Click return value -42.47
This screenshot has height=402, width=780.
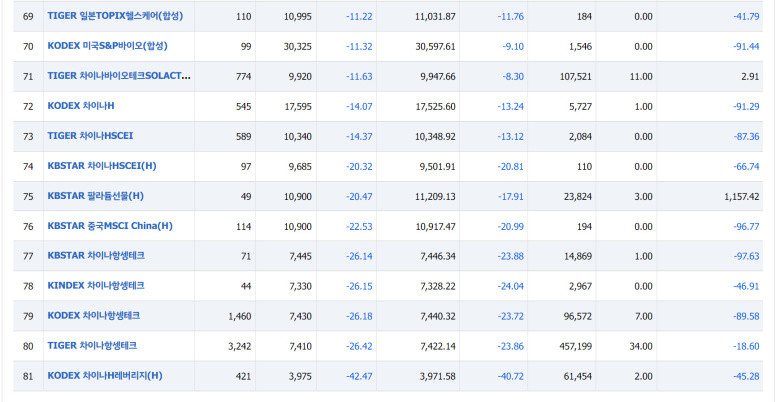point(359,376)
